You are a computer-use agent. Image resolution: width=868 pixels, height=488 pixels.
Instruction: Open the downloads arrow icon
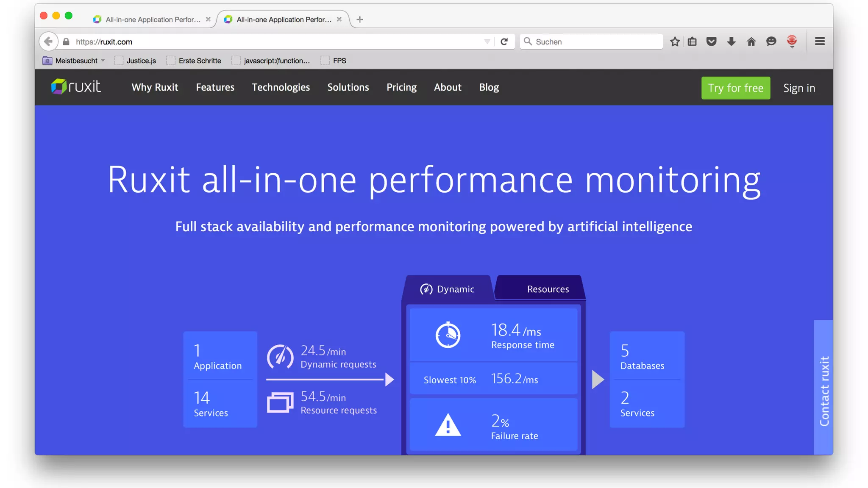point(731,42)
